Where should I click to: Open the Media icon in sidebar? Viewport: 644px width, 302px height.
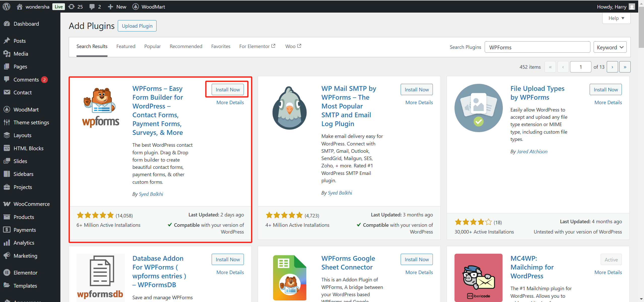click(x=7, y=54)
